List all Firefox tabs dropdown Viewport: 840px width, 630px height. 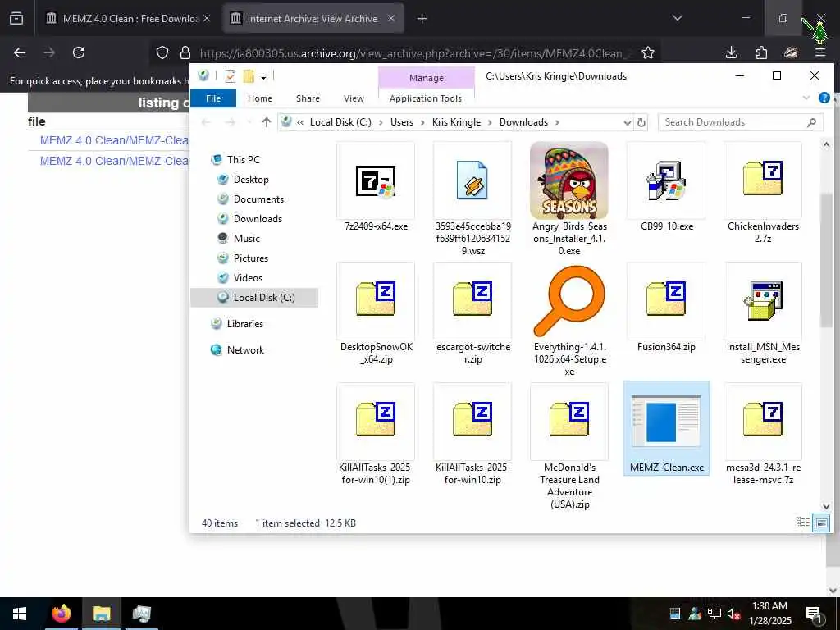[x=678, y=18]
